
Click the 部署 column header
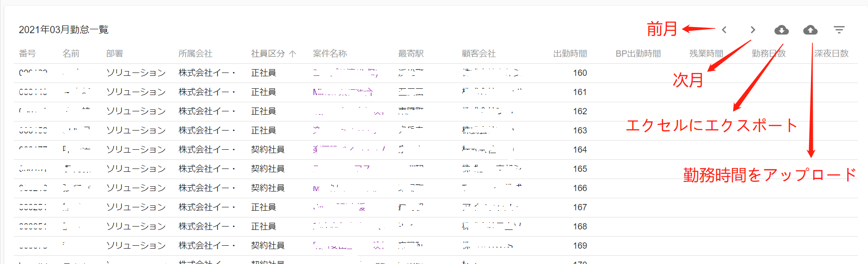pos(115,54)
